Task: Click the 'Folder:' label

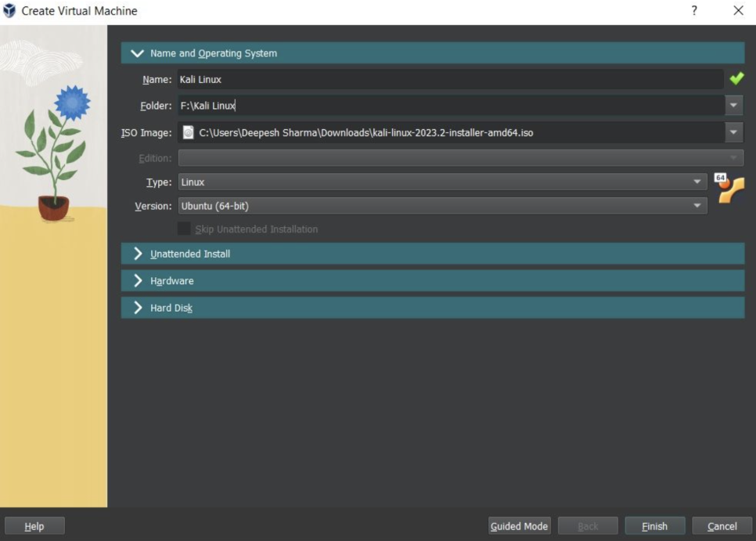Action: click(156, 106)
